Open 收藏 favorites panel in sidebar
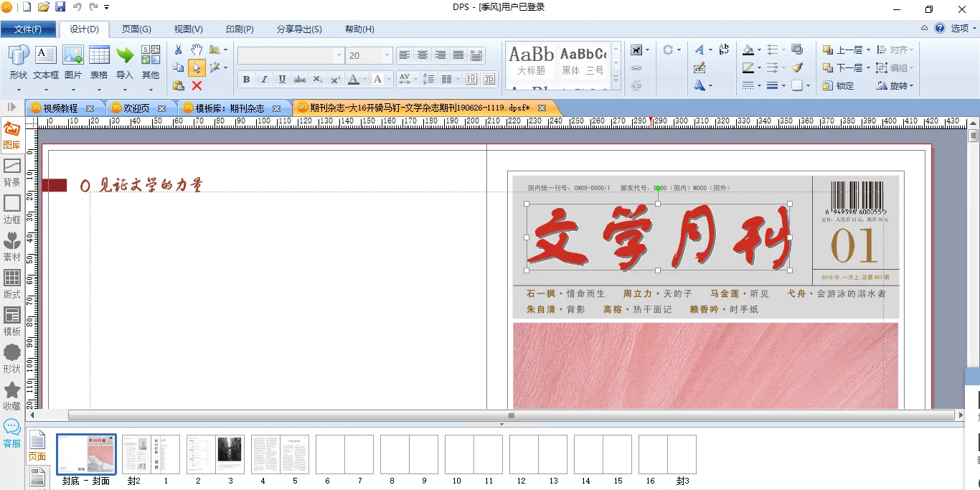980x490 pixels. click(12, 396)
